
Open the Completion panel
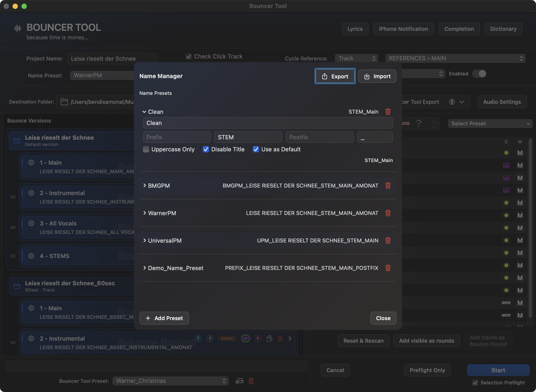click(x=459, y=29)
